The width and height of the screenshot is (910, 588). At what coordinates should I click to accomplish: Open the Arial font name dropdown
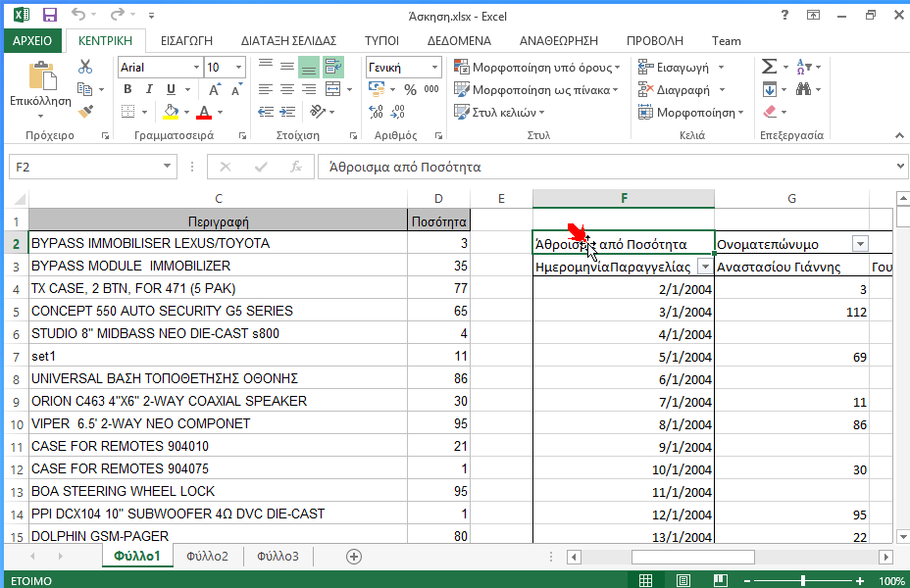click(x=196, y=68)
